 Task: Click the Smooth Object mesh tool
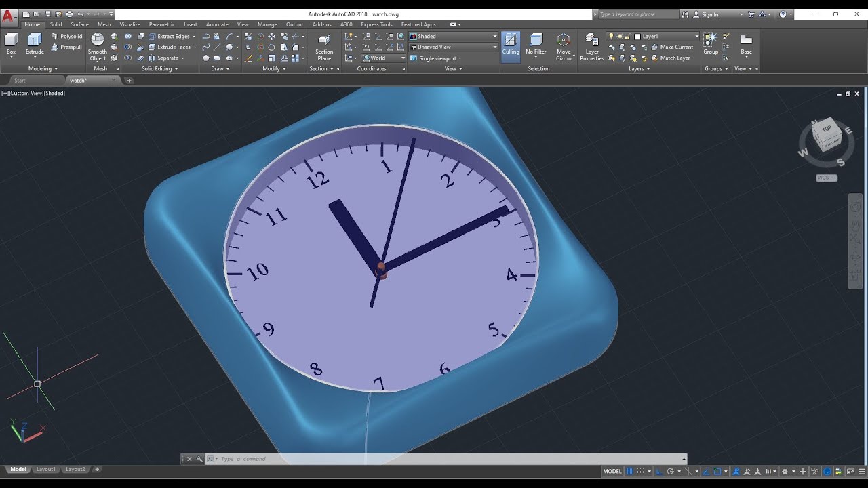tap(98, 47)
